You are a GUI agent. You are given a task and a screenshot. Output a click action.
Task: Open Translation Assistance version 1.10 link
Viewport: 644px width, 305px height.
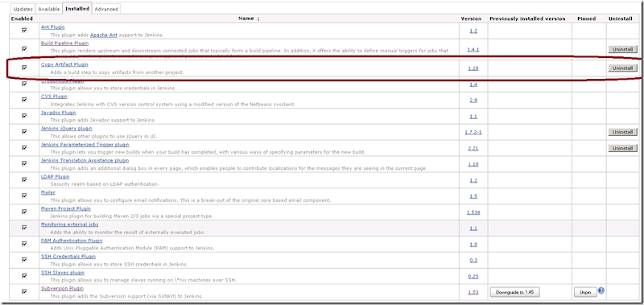(x=473, y=164)
